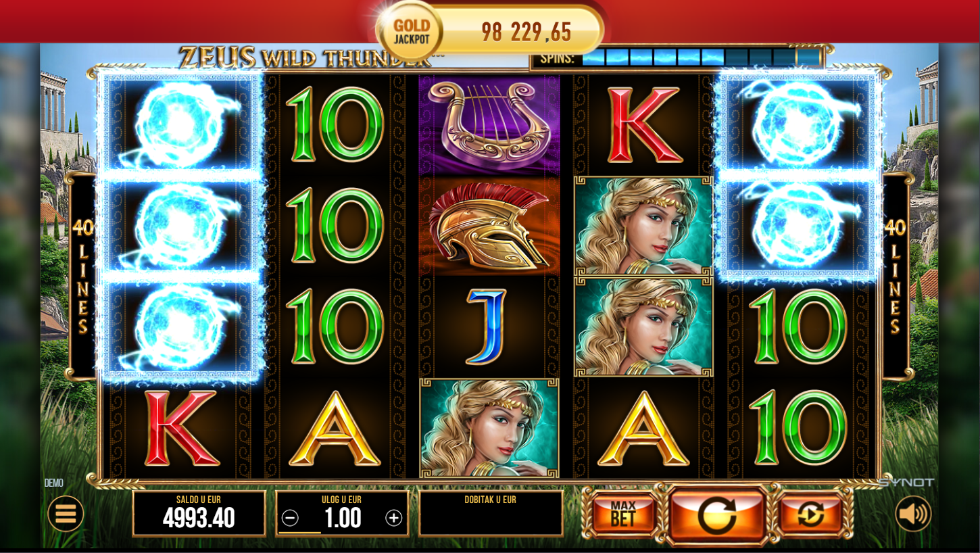The image size is (980, 553).
Task: Click the top-left lightning orb wild
Action: coord(180,123)
